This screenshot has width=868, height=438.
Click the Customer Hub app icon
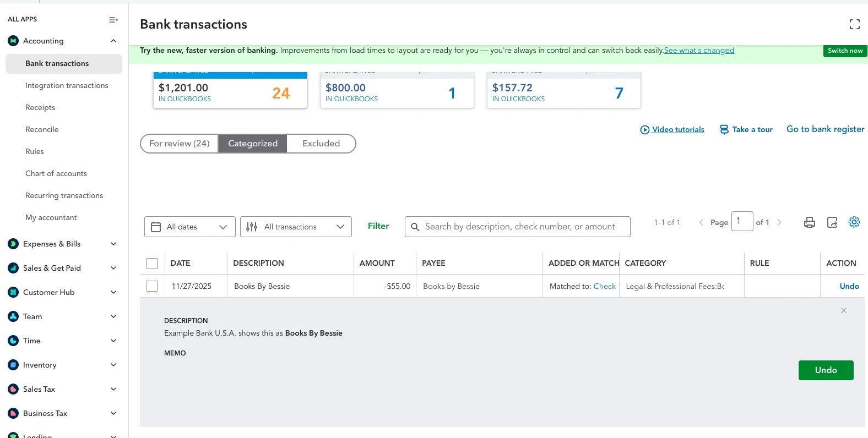tap(14, 292)
